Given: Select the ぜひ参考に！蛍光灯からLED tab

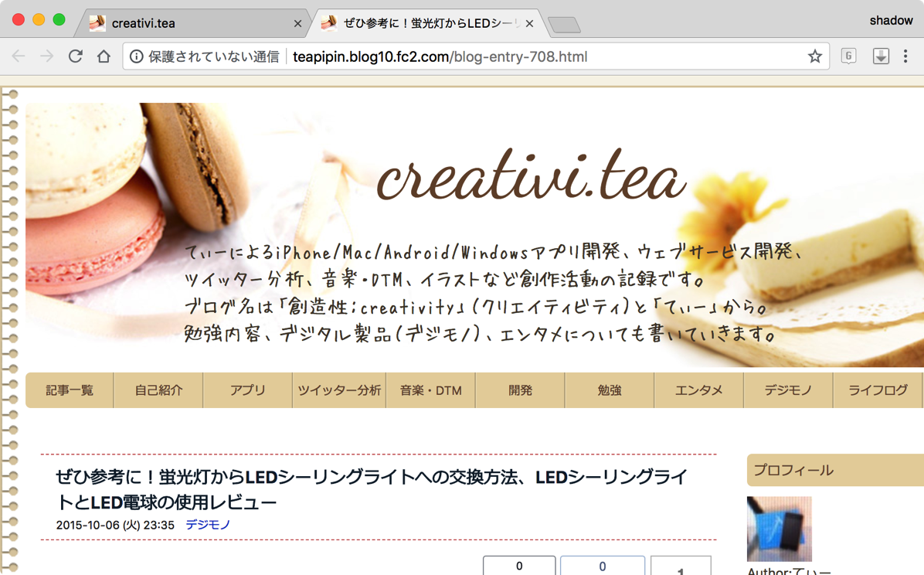Looking at the screenshot, I should tap(428, 23).
